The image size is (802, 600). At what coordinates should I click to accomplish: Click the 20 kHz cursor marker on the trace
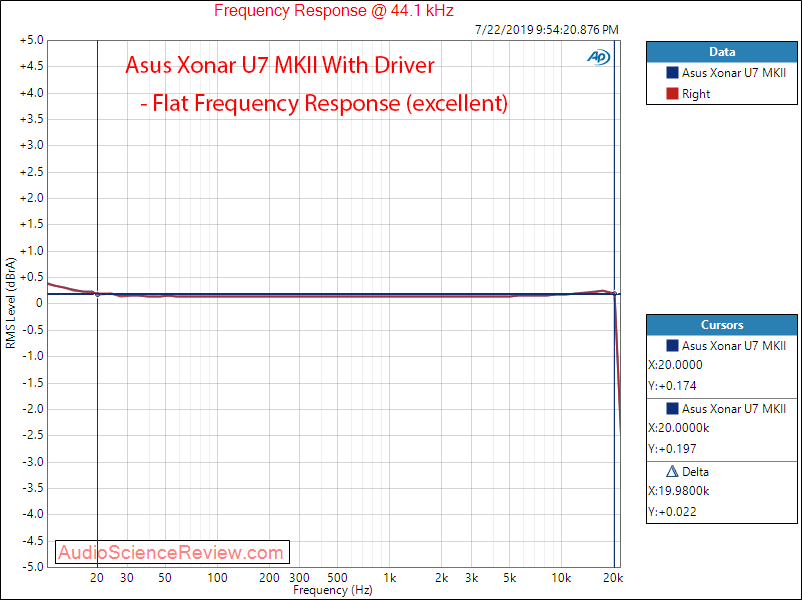(x=615, y=294)
